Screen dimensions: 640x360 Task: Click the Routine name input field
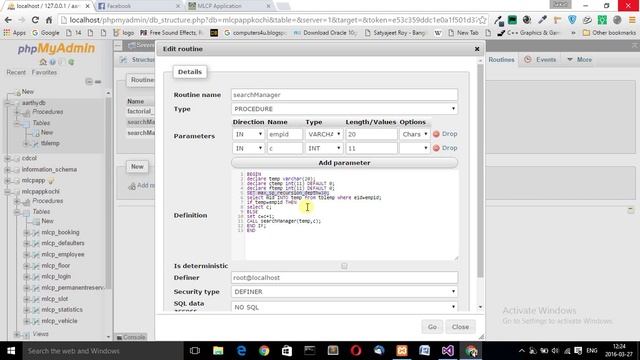[x=344, y=95]
